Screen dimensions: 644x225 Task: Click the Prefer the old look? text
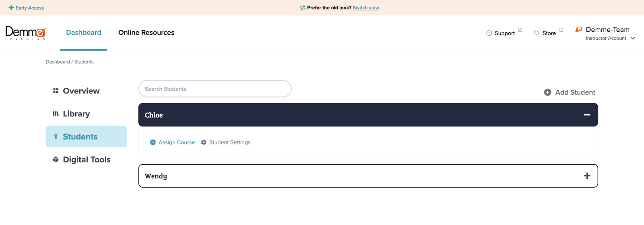329,8
